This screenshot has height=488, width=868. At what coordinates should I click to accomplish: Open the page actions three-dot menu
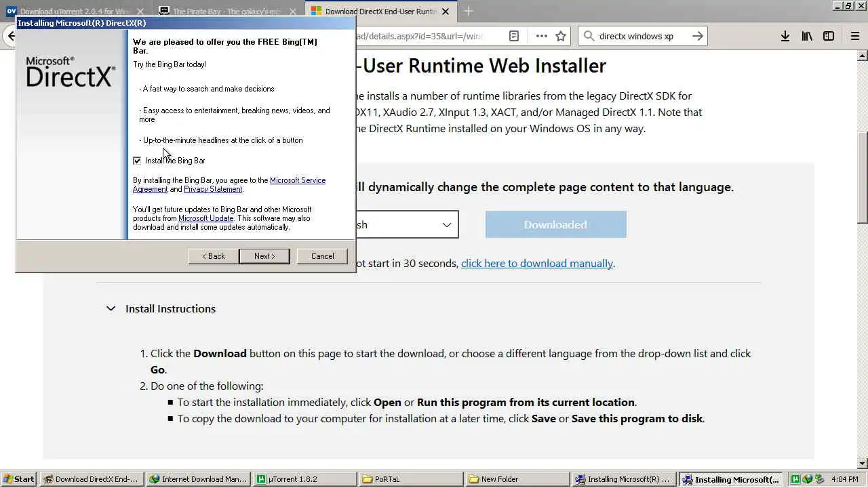pos(541,36)
